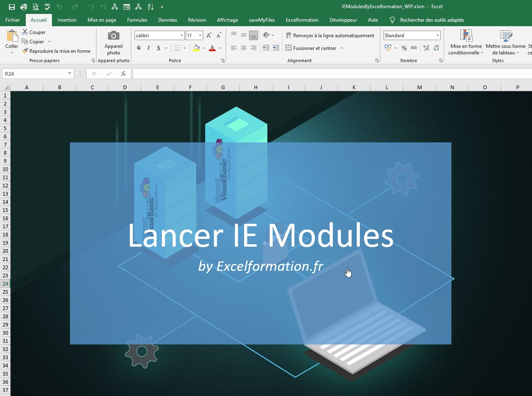
Task: Open the calibri font name dropdown
Action: tap(182, 36)
